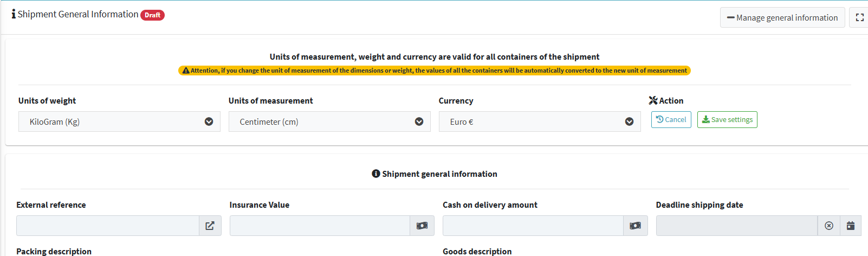The width and height of the screenshot is (868, 256).
Task: Click the Deadline shipping date field
Action: pos(737,226)
